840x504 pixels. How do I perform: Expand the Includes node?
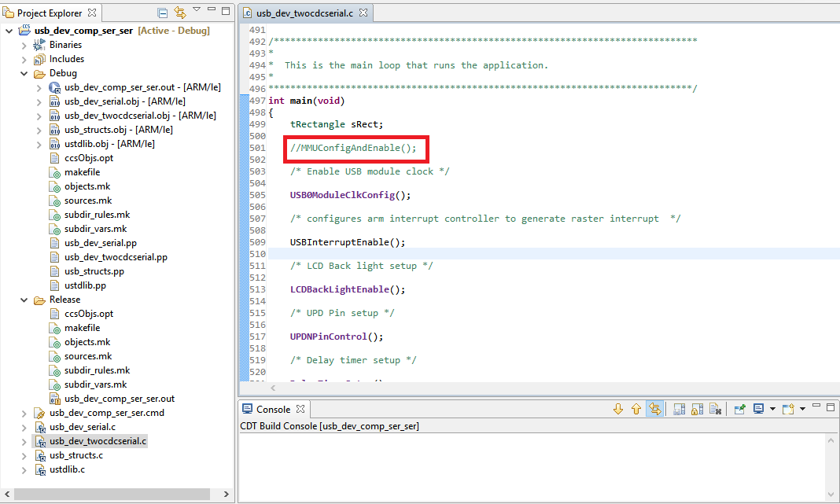(x=24, y=60)
